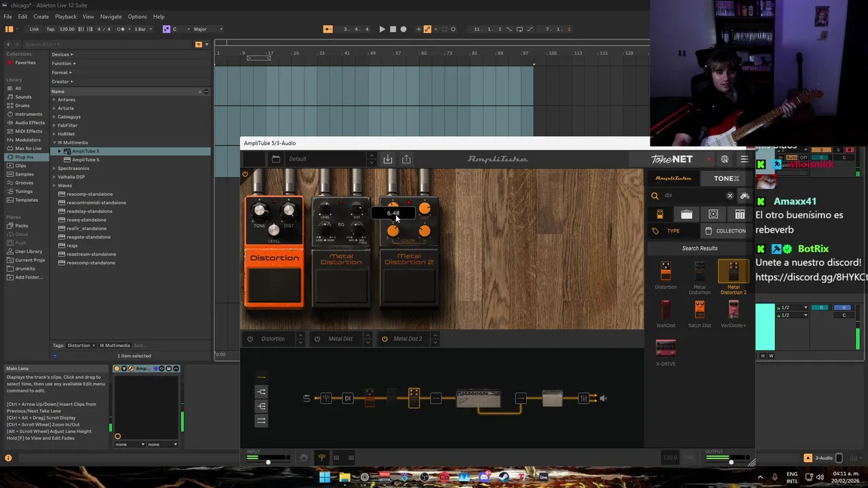Click the TYPE filter button

point(673,231)
